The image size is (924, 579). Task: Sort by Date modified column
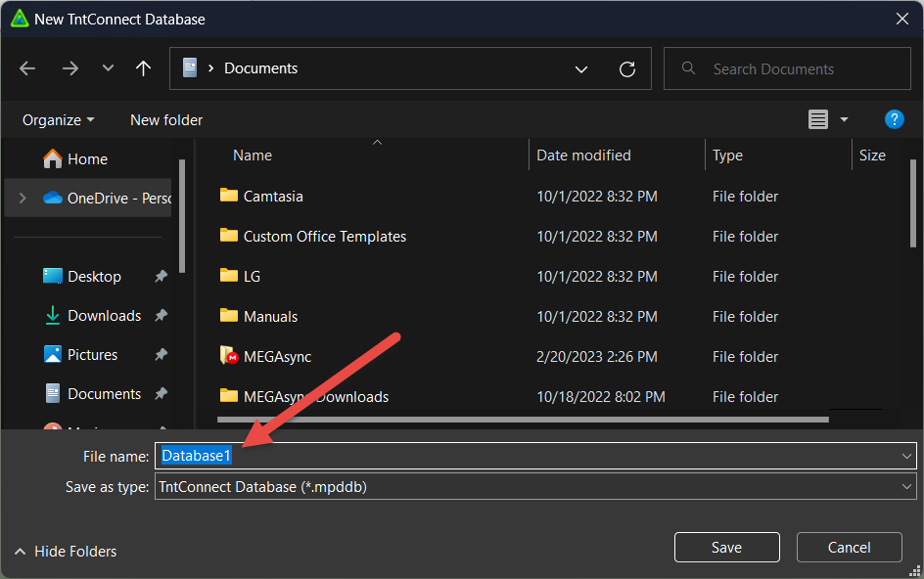(583, 156)
